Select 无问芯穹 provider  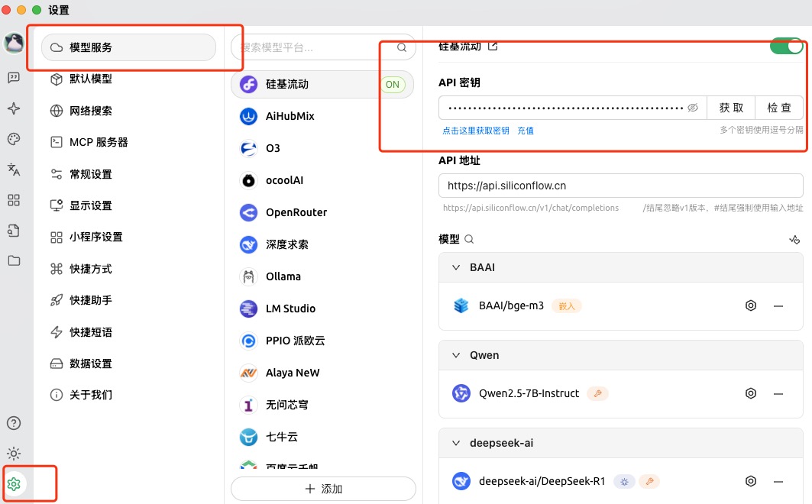click(x=322, y=405)
